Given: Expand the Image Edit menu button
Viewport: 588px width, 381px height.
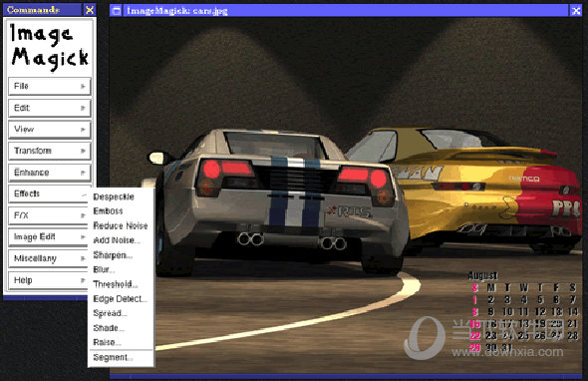Looking at the screenshot, I should tap(48, 237).
